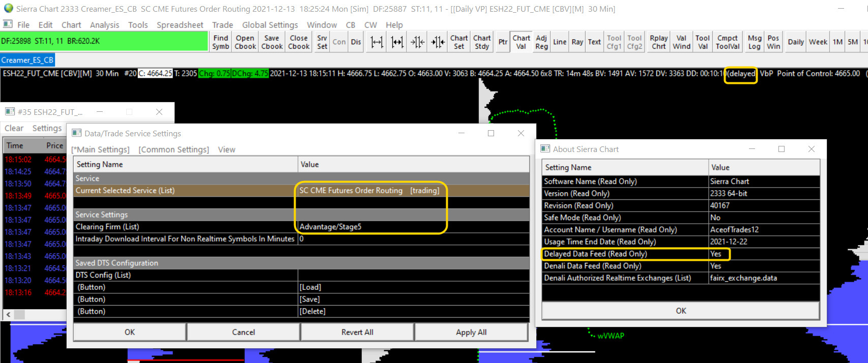Switch chart to Week timeframe
The height and width of the screenshot is (363, 868).
[x=818, y=42]
